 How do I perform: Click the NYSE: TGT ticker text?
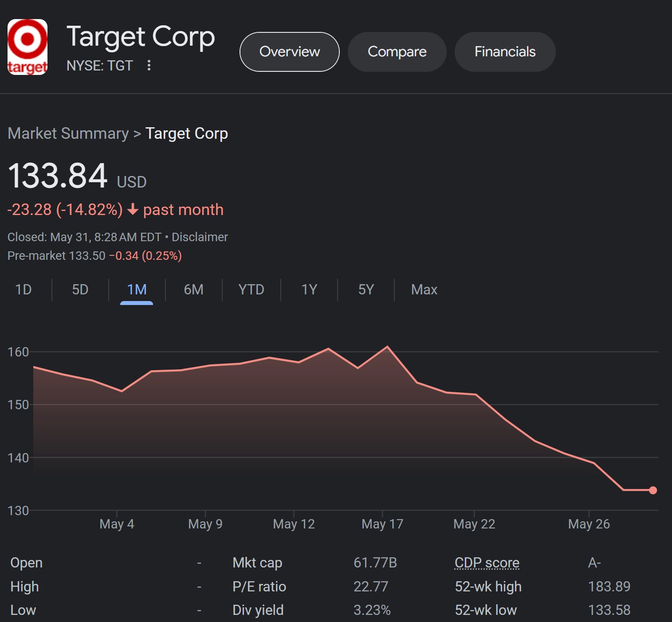pyautogui.click(x=99, y=66)
